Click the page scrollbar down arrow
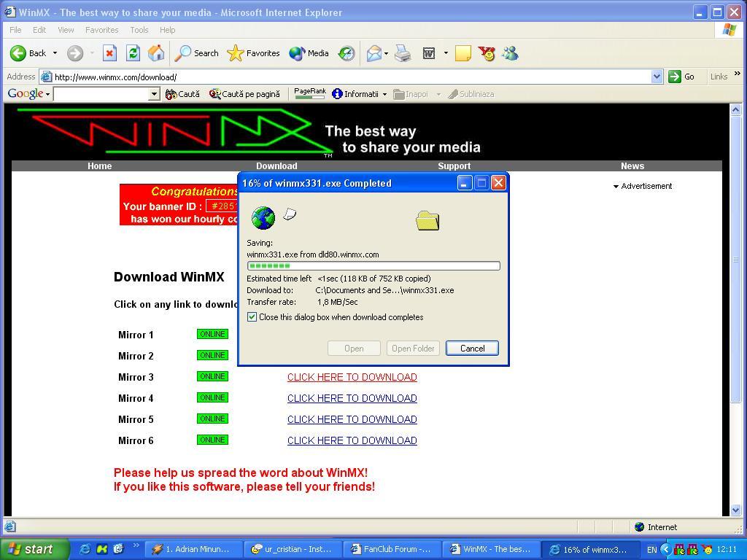The height and width of the screenshot is (560, 747). (x=735, y=510)
